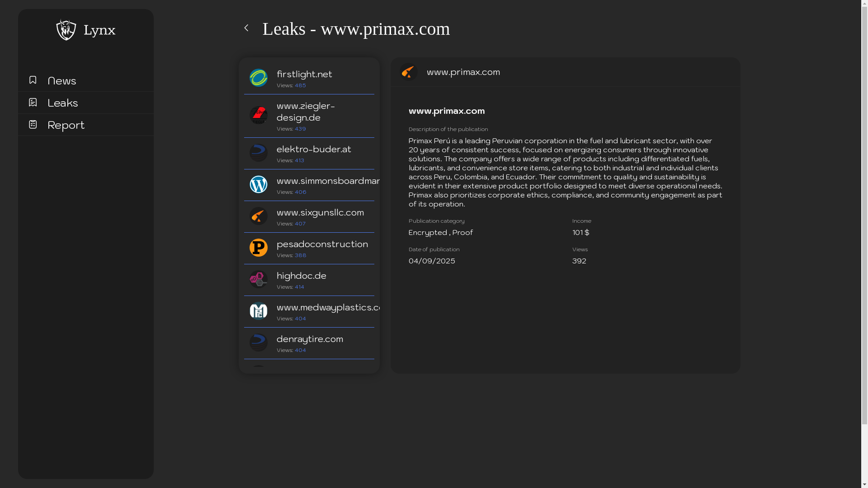Open the News menu item

point(62,80)
